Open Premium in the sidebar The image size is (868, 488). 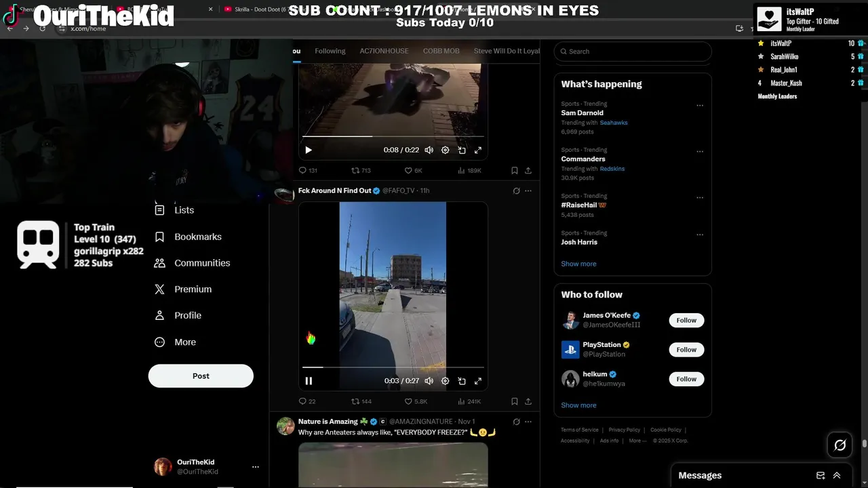tap(183, 289)
